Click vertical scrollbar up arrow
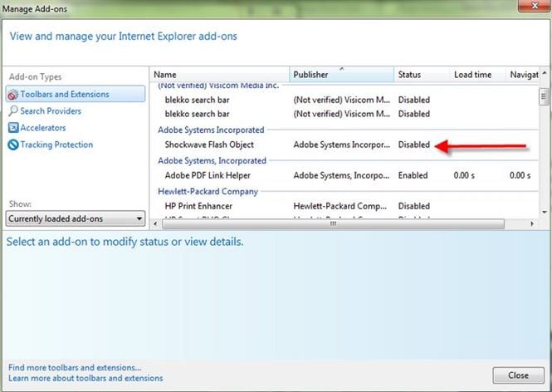This screenshot has height=392, width=552. 545,73
